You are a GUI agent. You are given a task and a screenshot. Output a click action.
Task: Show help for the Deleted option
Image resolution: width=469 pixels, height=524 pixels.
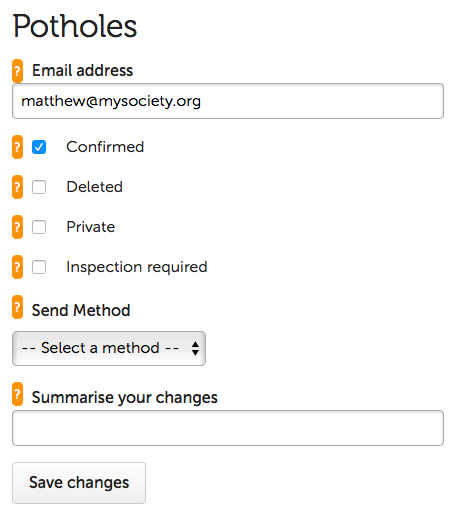click(x=17, y=187)
